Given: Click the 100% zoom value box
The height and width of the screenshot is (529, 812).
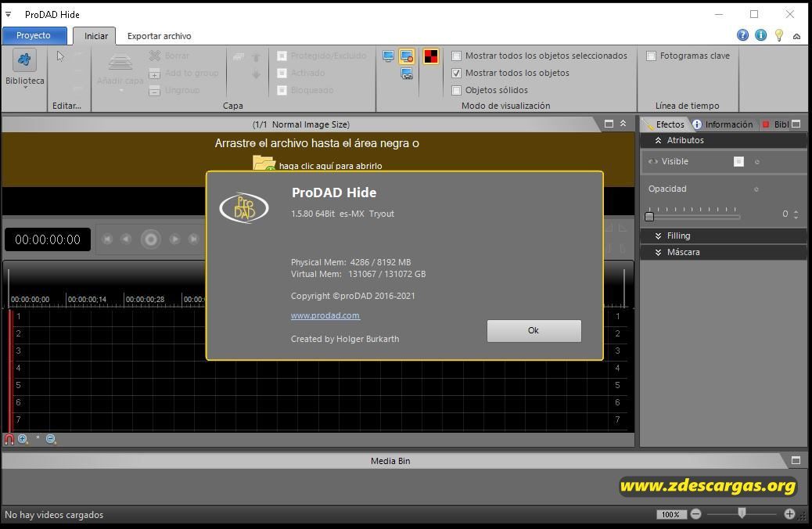Looking at the screenshot, I should coord(670,514).
